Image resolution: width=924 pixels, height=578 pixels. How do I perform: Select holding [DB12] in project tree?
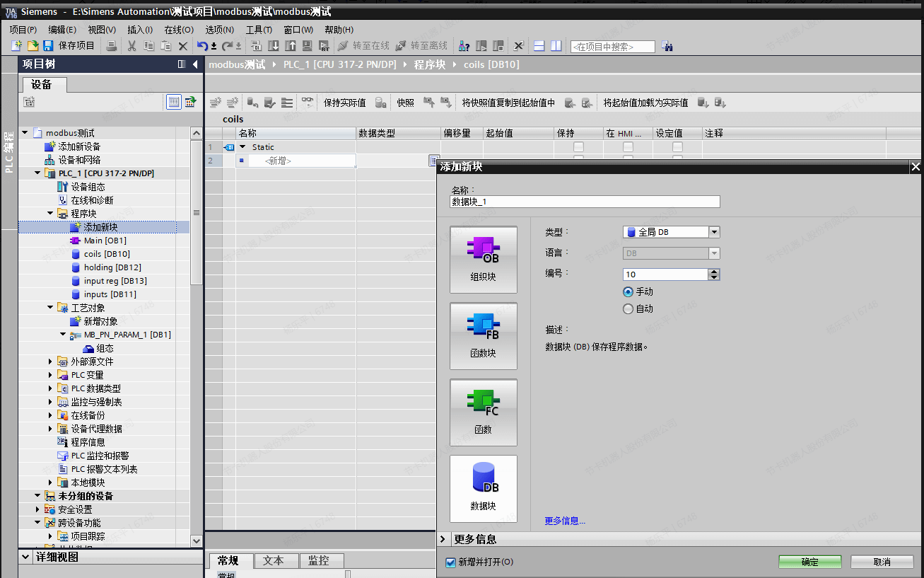[x=112, y=267]
